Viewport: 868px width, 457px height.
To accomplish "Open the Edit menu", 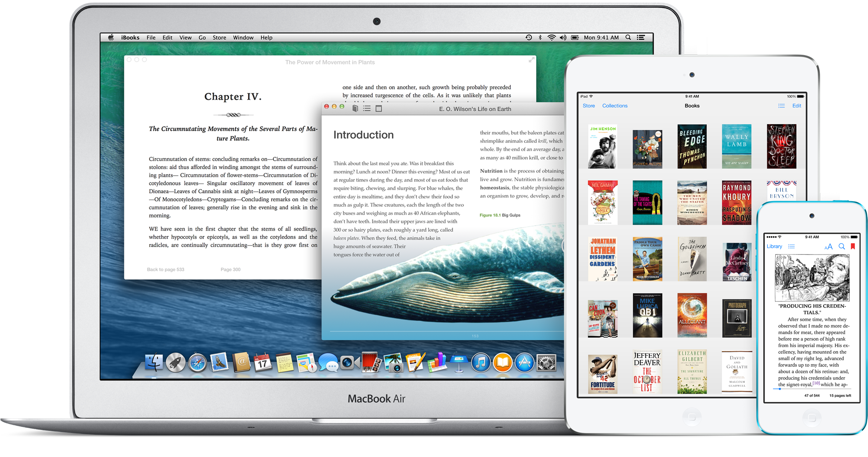I will point(168,38).
